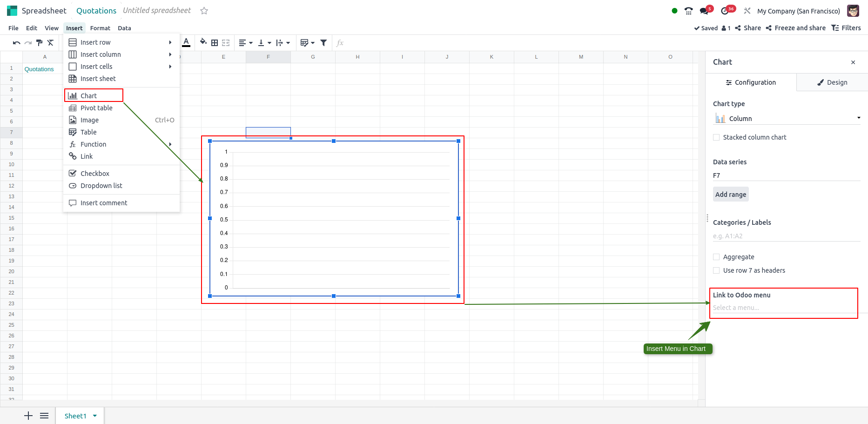This screenshot has height=424, width=868.
Task: Click the borders grid icon
Action: [x=215, y=43]
